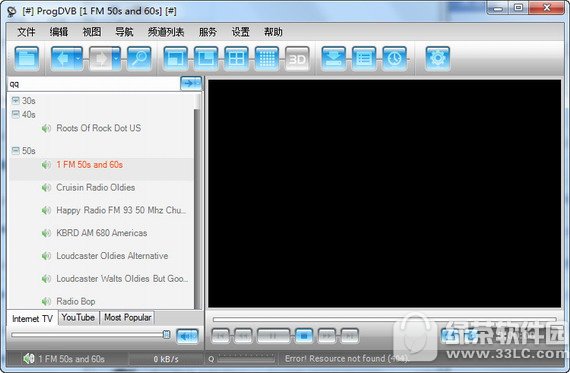This screenshot has height=373, width=570.
Task: Select Cruisin Radio Oldies channel
Action: 96,188
